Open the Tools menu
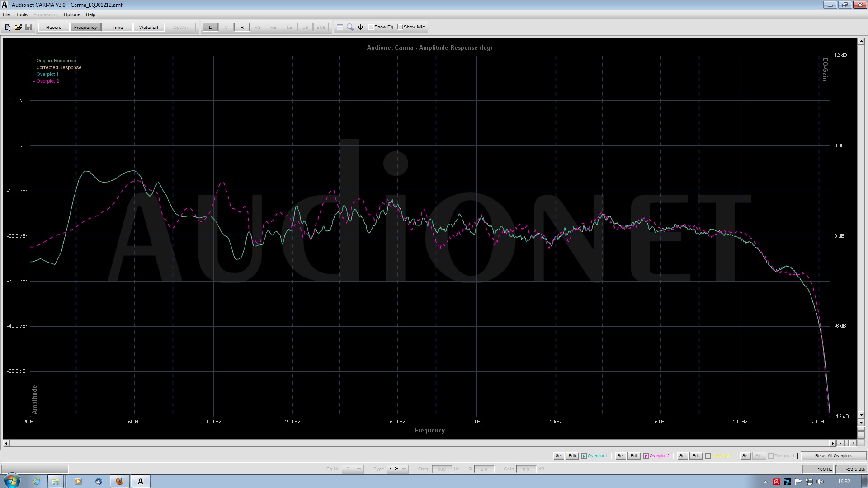The width and height of the screenshot is (868, 488). point(21,14)
